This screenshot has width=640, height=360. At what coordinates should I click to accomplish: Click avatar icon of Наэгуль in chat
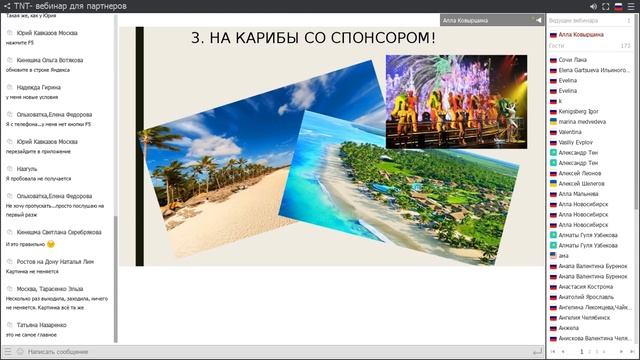10,169
